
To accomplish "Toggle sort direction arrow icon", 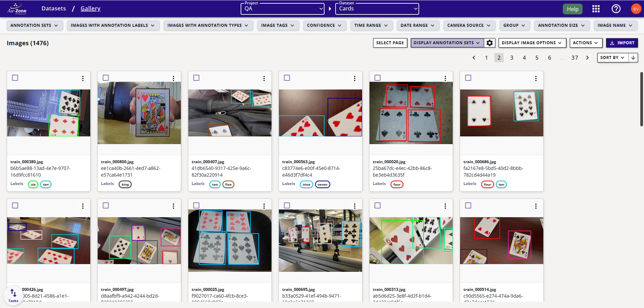I will pos(633,58).
